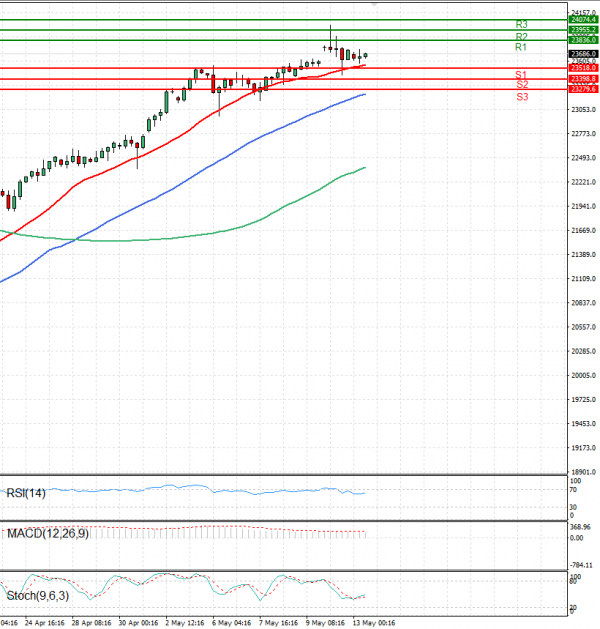Click the MACD(12,26,9) indicator label

click(x=48, y=534)
